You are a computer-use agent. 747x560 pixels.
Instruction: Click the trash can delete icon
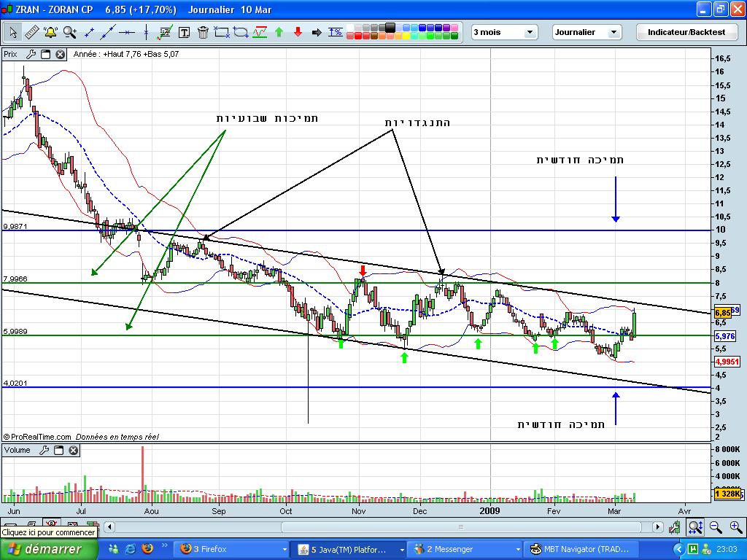point(203,32)
